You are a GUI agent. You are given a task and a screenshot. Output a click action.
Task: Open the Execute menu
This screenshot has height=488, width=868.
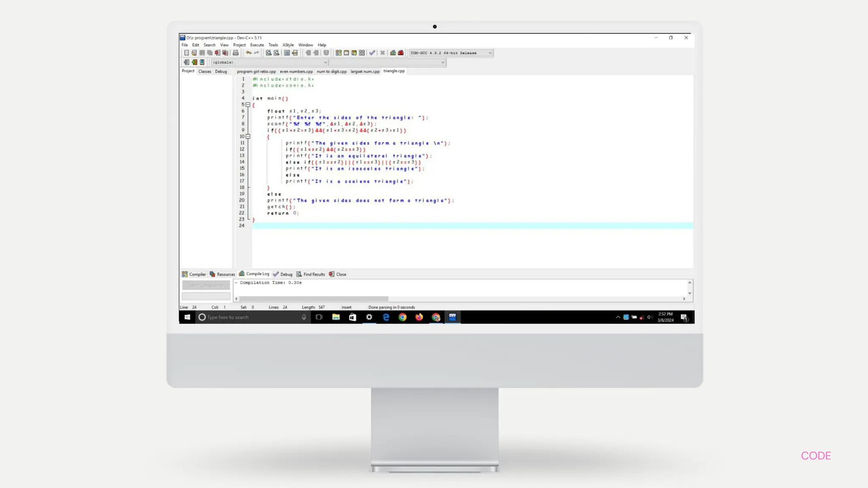click(257, 45)
